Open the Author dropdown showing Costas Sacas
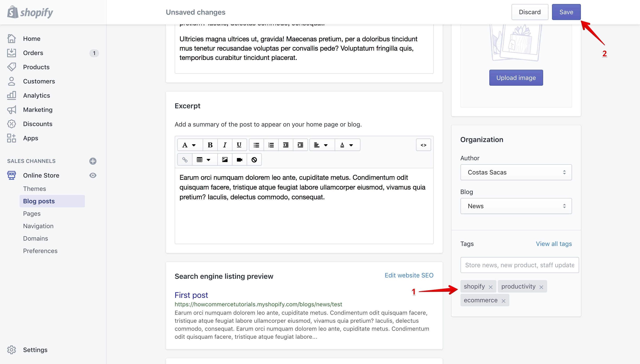 [x=516, y=172]
